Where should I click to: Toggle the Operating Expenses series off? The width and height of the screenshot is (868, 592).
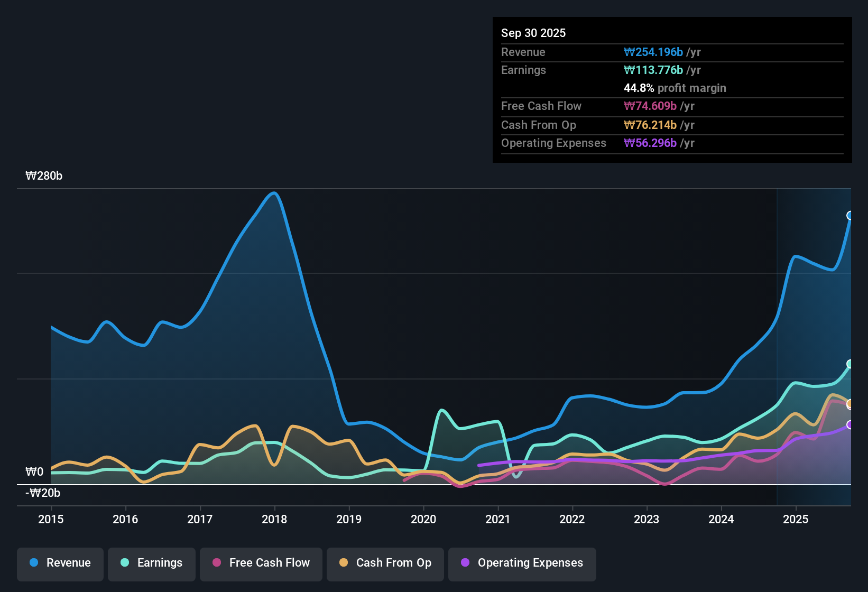click(x=522, y=563)
